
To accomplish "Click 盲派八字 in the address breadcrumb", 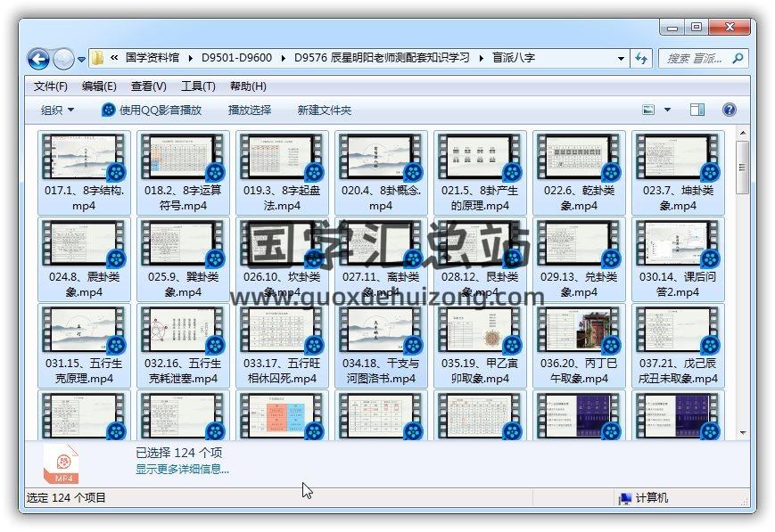I will tap(514, 58).
